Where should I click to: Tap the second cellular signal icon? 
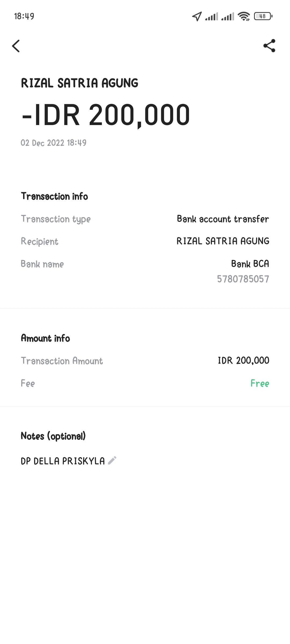(228, 17)
